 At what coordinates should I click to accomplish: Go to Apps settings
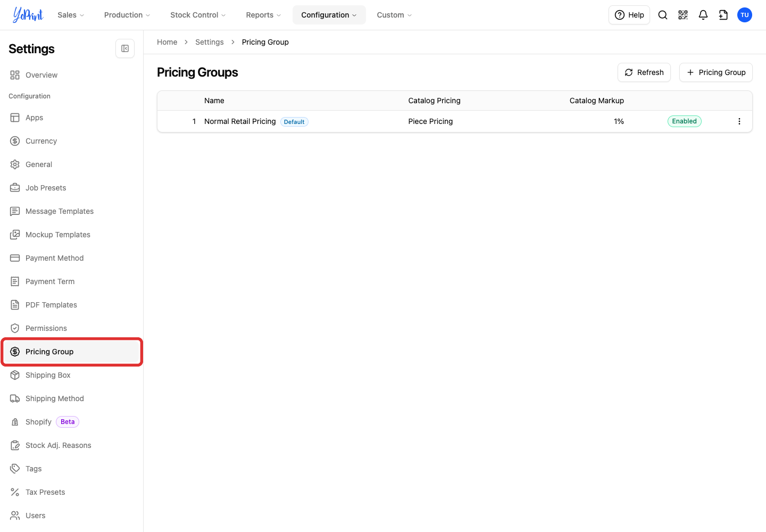(71, 118)
